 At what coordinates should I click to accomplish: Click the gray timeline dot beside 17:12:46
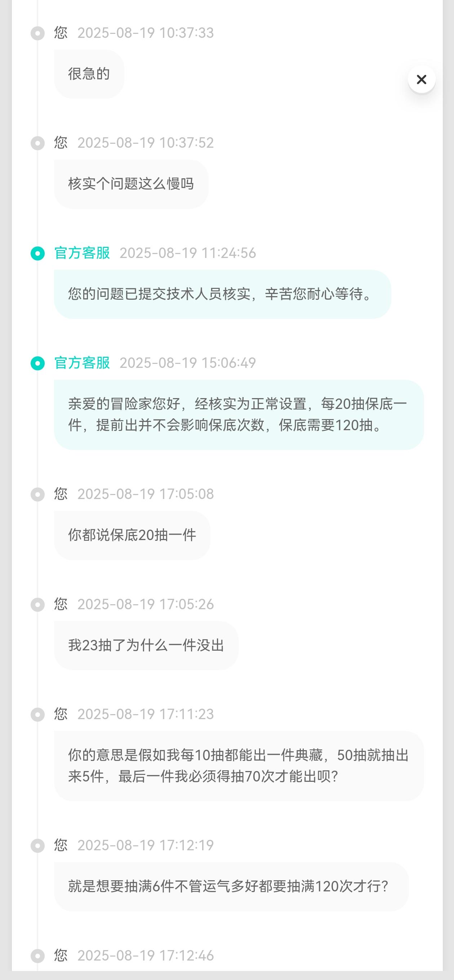38,955
